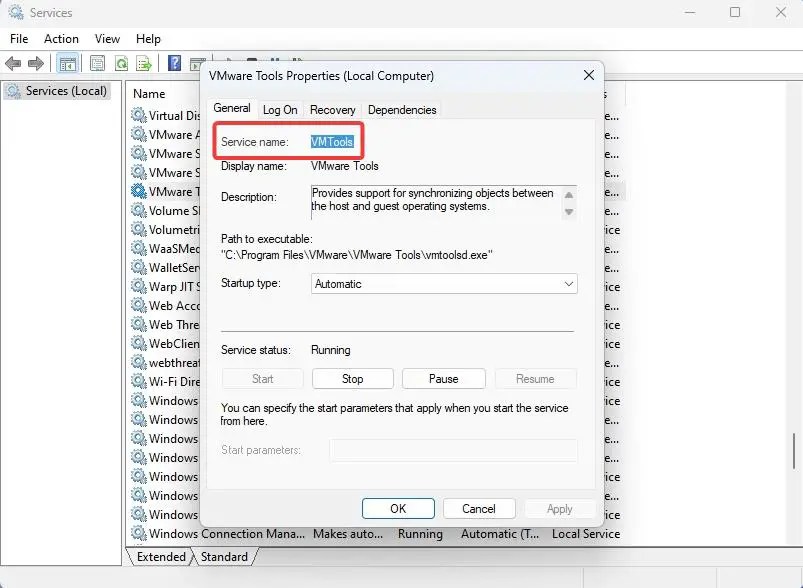Open the blue Help question-mark icon
This screenshot has height=588, width=803.
(x=175, y=64)
